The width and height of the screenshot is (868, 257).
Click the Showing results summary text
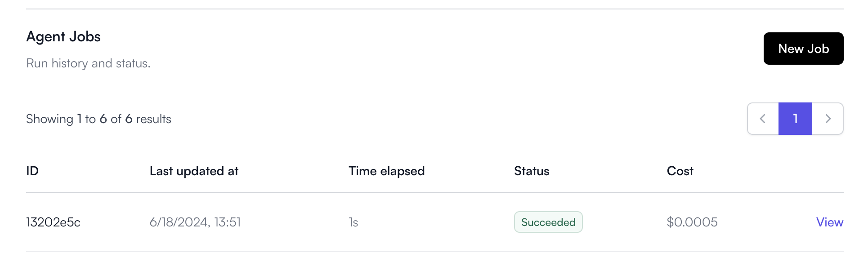tap(98, 119)
